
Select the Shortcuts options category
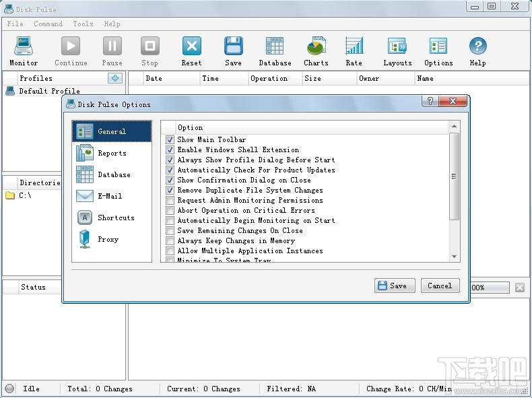[112, 218]
